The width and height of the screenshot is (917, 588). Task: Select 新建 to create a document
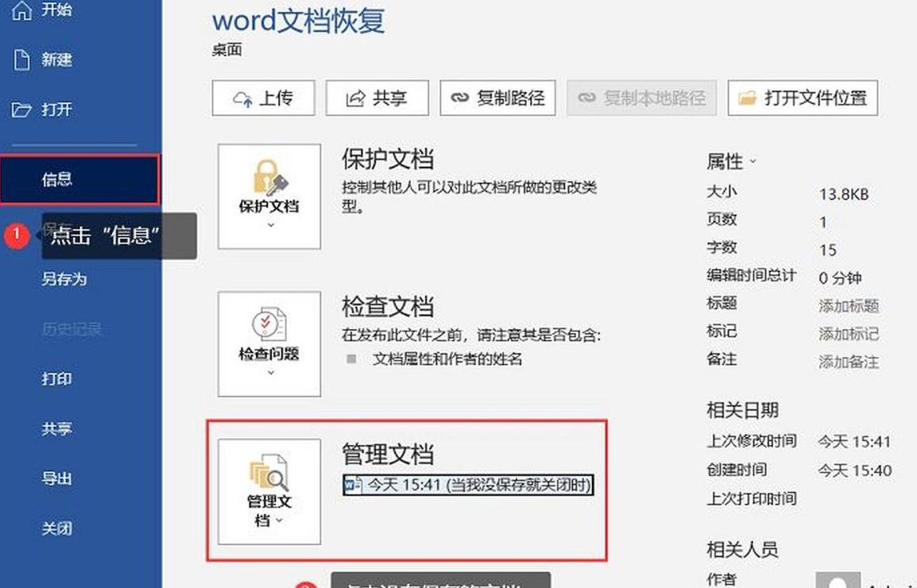(56, 60)
